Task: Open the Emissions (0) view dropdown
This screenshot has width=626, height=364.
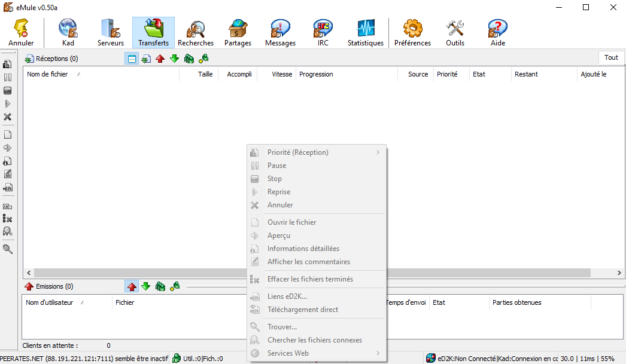Action: click(x=49, y=287)
